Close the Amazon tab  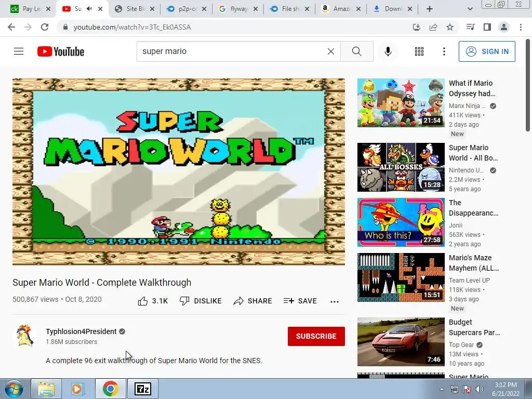point(358,9)
